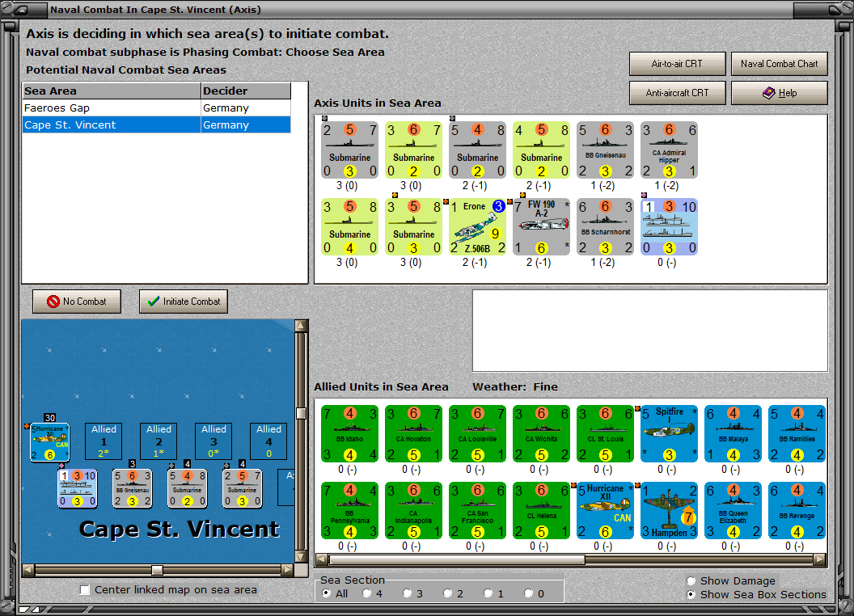Viewport: 854px width, 616px height.
Task: Open the Anti-aircraft CRT chart
Action: pyautogui.click(x=677, y=93)
